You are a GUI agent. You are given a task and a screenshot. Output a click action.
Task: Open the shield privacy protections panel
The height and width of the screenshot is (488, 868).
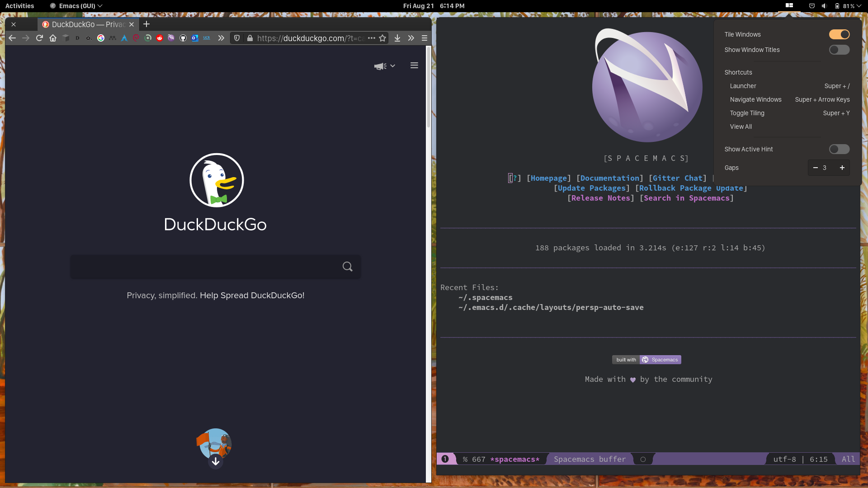(237, 38)
